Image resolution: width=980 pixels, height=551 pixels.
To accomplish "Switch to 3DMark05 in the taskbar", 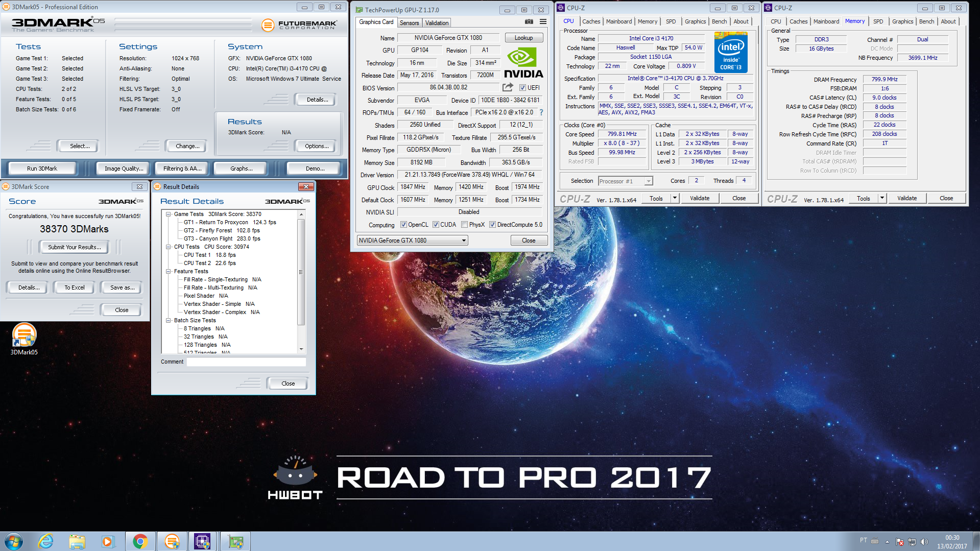I will click(172, 541).
